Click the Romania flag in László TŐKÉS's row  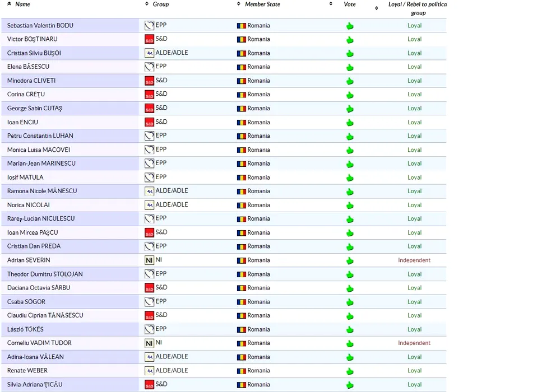(242, 330)
